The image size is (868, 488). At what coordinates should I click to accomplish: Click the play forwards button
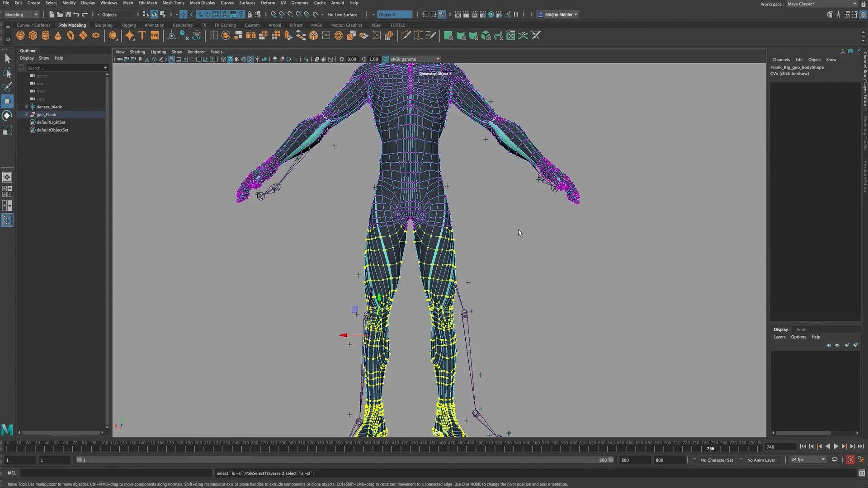click(x=836, y=446)
